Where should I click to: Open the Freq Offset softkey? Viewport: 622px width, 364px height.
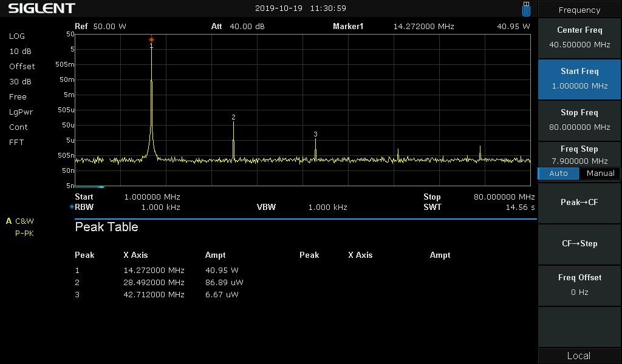[579, 285]
